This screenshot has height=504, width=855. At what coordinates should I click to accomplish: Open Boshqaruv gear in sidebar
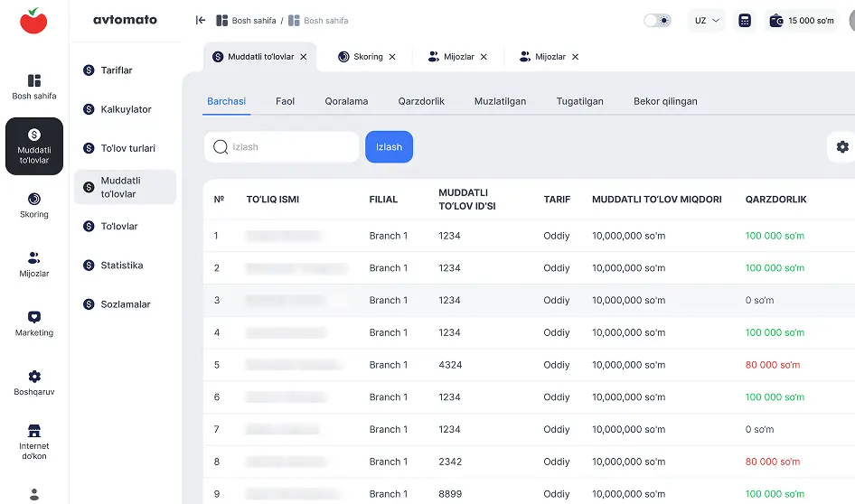(x=34, y=383)
